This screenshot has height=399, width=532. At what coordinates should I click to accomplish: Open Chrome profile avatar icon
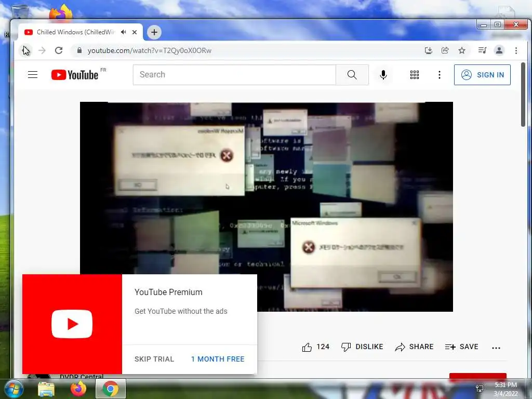[x=499, y=50]
